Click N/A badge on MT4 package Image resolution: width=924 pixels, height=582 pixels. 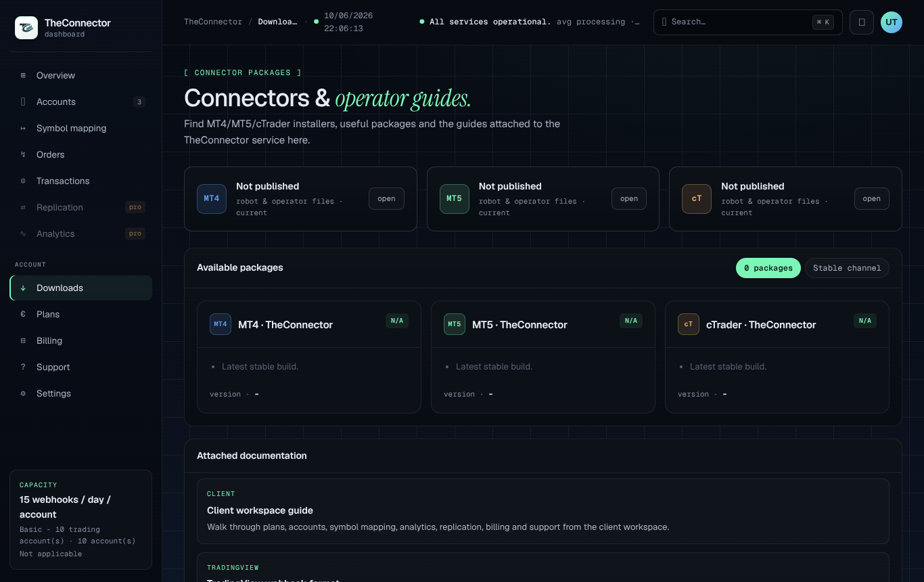coord(397,321)
